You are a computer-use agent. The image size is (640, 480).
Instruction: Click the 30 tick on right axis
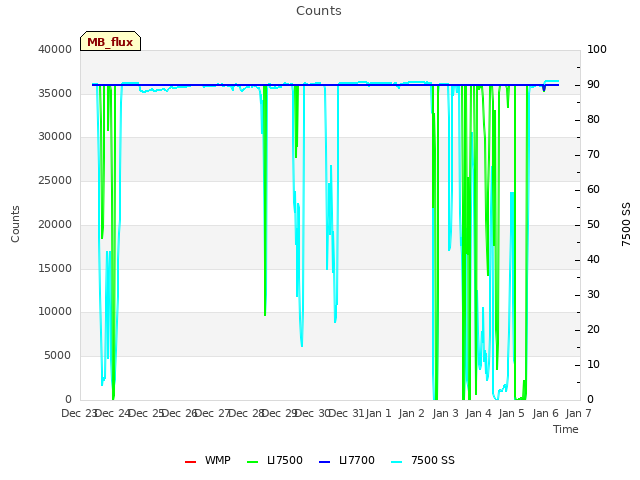point(593,295)
